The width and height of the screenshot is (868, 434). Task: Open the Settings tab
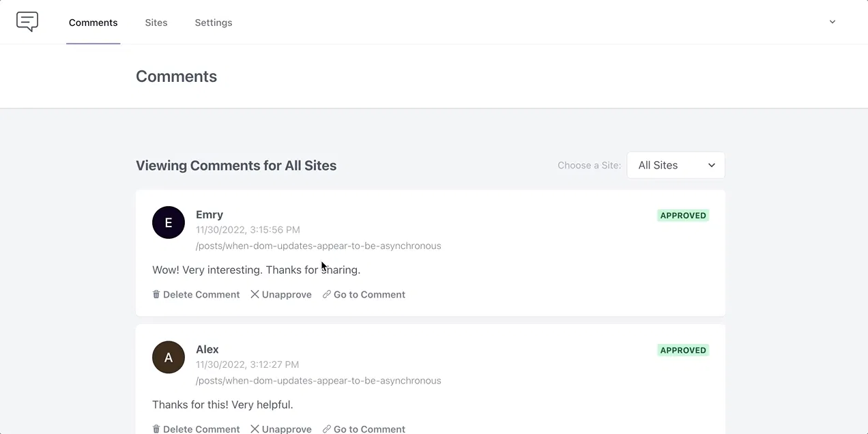(214, 23)
